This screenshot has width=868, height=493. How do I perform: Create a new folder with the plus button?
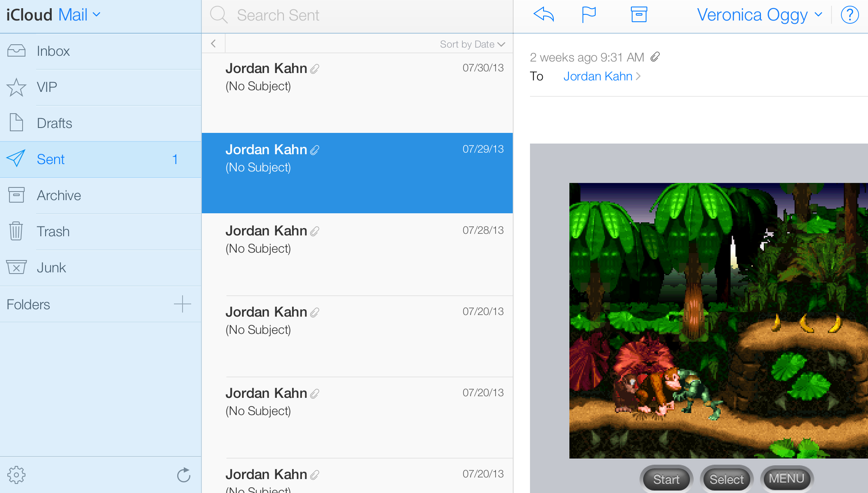[x=182, y=304]
